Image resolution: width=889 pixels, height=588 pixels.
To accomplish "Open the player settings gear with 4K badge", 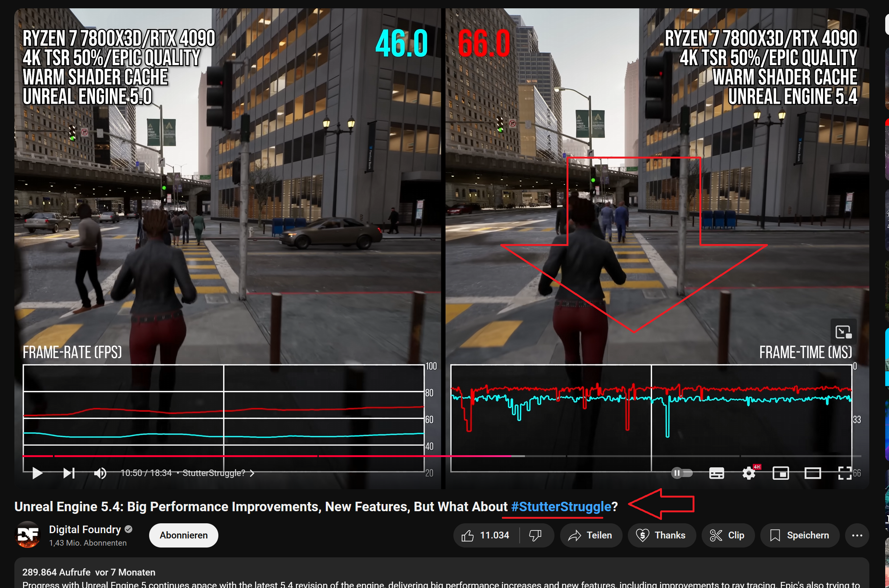I will pos(749,473).
